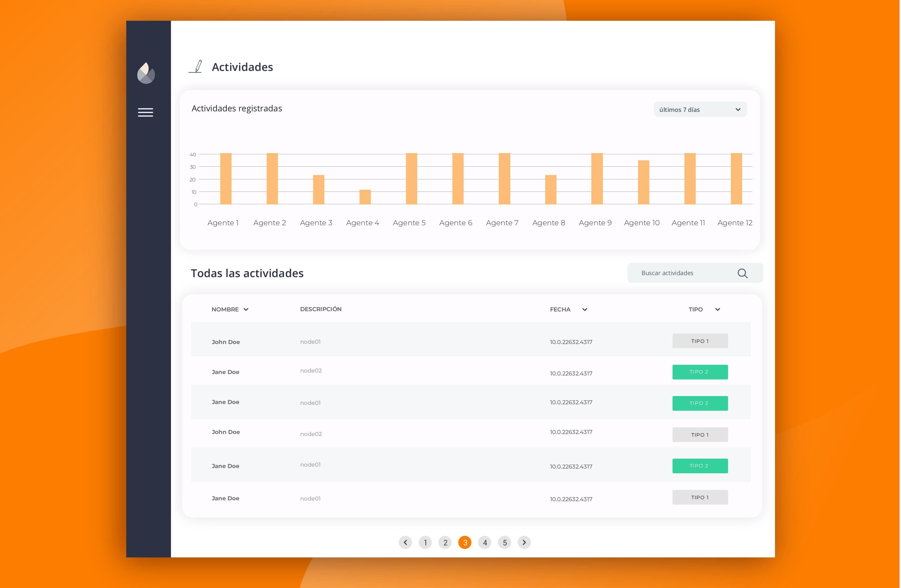Go to page 5
Image resolution: width=901 pixels, height=588 pixels.
pyautogui.click(x=505, y=542)
